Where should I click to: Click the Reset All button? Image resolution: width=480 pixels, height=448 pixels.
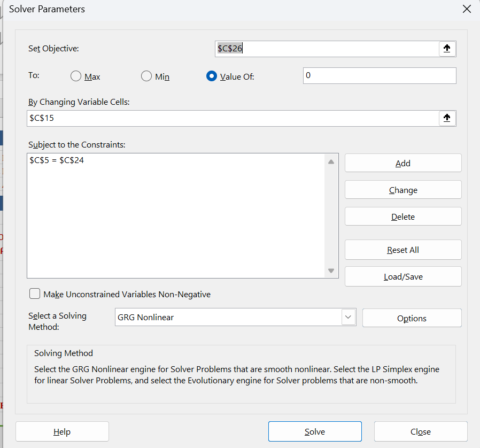coord(403,250)
